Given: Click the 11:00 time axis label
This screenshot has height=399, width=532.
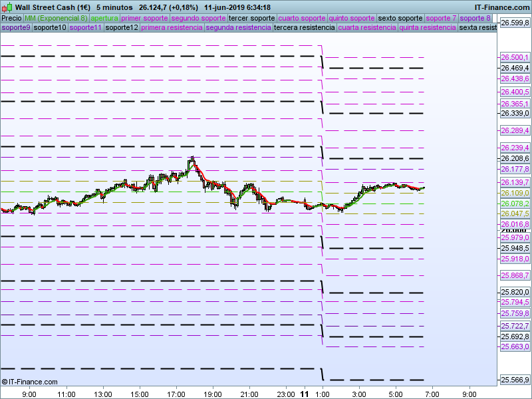Looking at the screenshot, I should tap(66, 394).
